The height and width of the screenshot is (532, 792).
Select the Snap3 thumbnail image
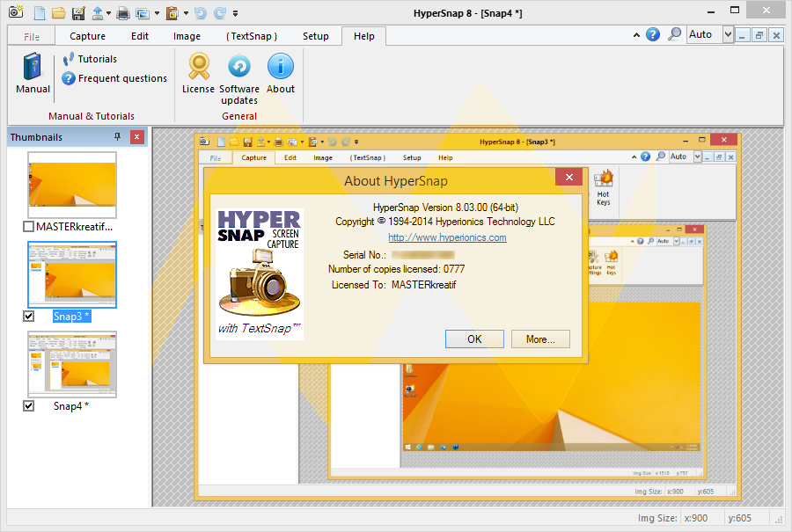[x=72, y=274]
